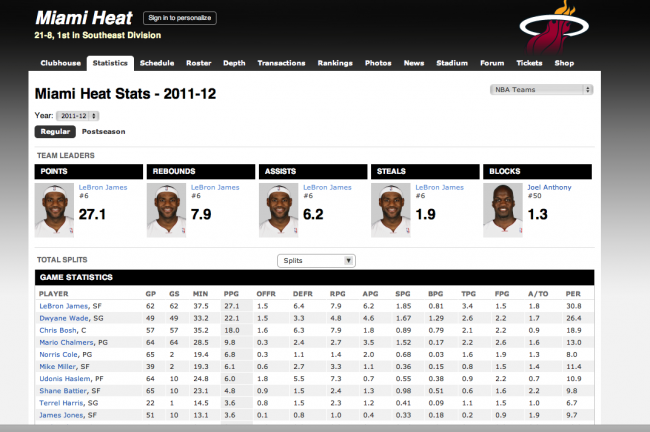Open LeBron James link in Rebounds leaders
The width and height of the screenshot is (650, 432).
(x=215, y=187)
